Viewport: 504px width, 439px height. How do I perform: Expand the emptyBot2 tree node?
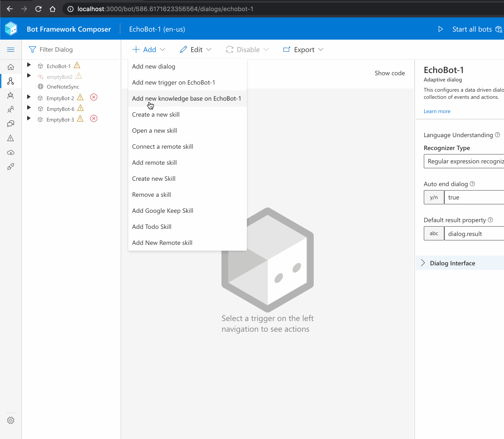pos(29,76)
